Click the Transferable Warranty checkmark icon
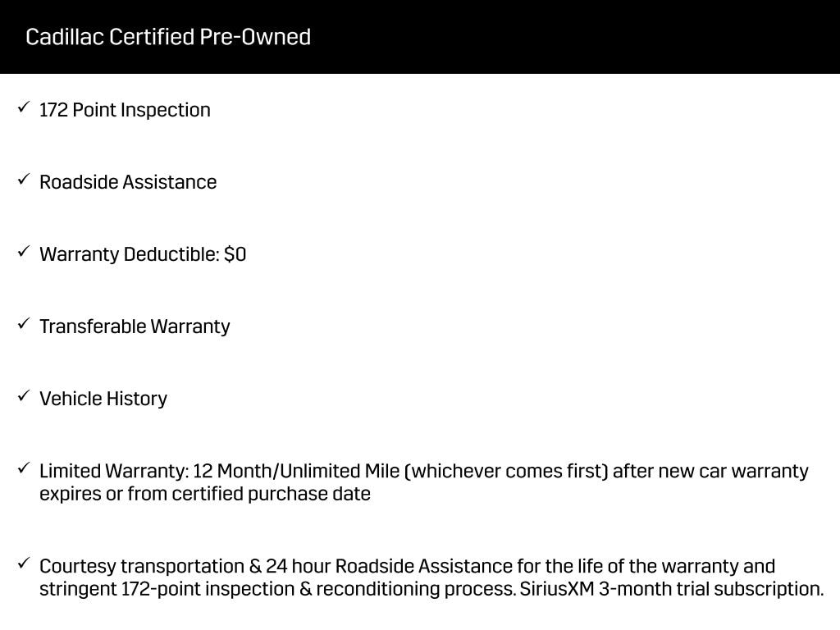Screen dimensions: 840x630 point(24,324)
